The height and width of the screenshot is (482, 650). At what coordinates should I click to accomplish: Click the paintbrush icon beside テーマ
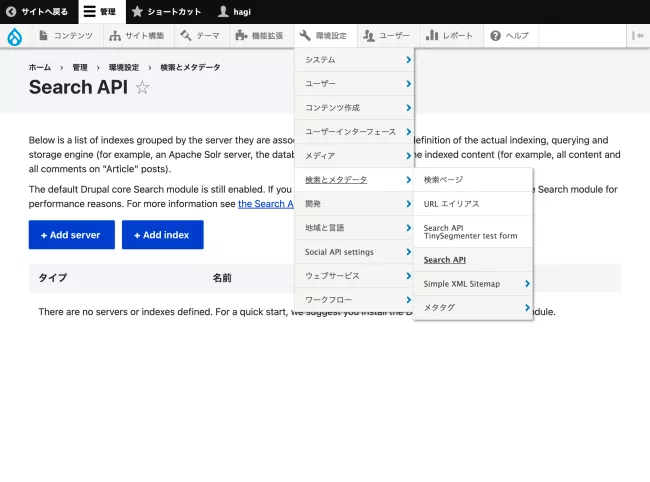coord(186,36)
